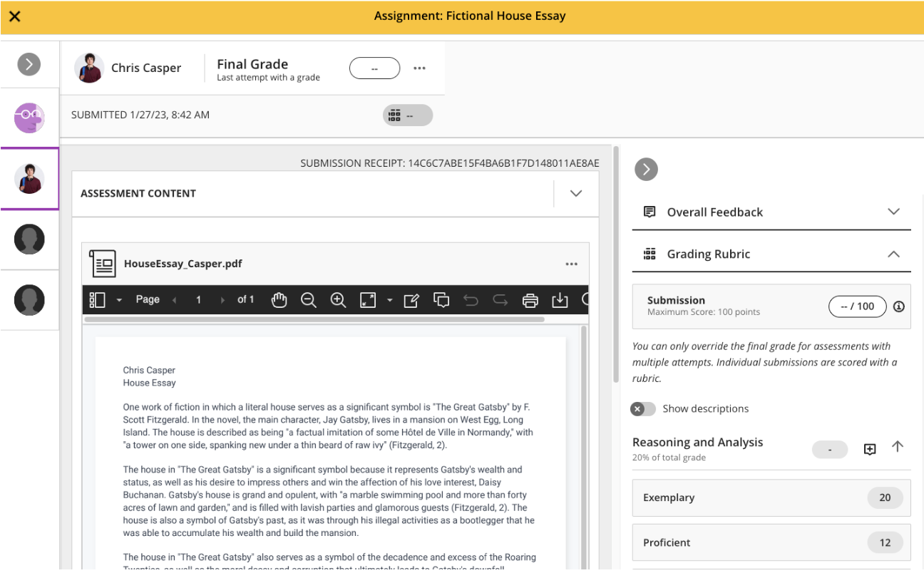Open the comments tool in PDF toolbar
This screenshot has width=924, height=573.
pos(441,300)
